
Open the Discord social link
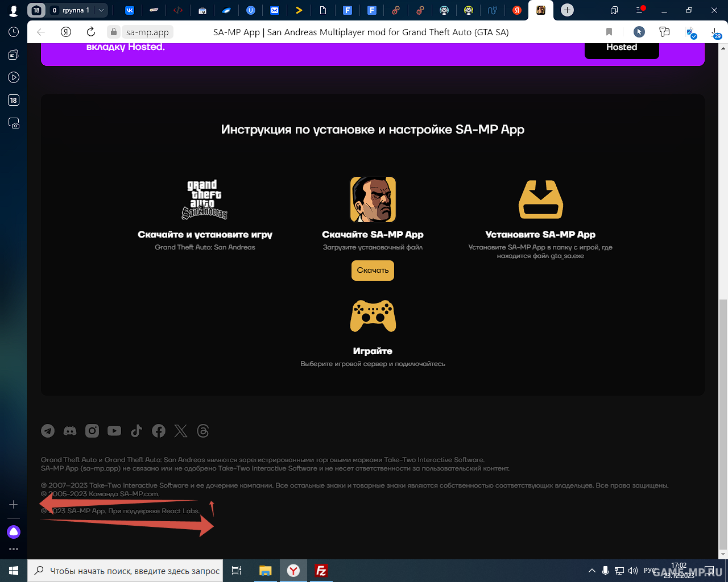[x=70, y=431]
